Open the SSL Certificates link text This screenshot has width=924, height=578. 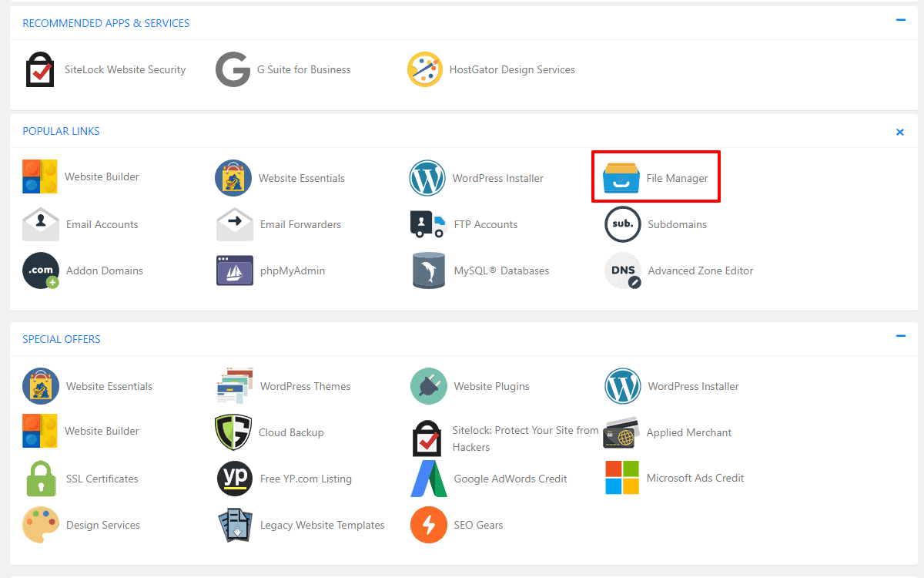point(102,479)
